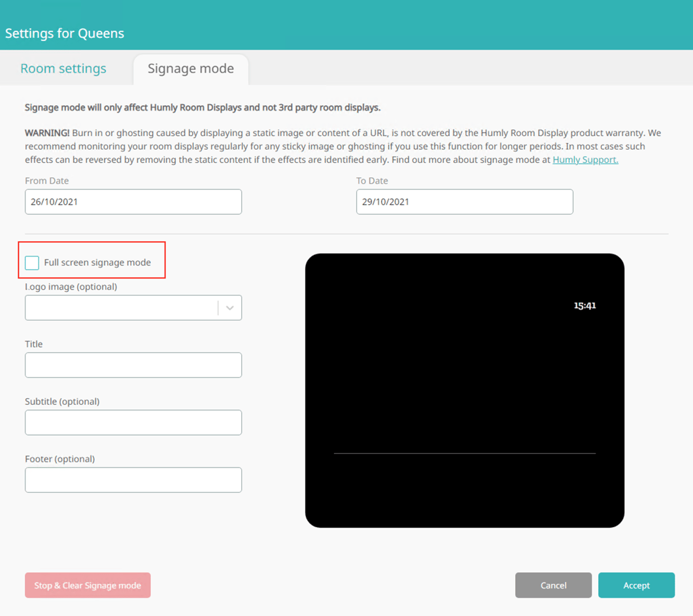Screen dimensions: 693x616
Task: Click the 'Logo image (optional)' field label
Action: coord(71,286)
